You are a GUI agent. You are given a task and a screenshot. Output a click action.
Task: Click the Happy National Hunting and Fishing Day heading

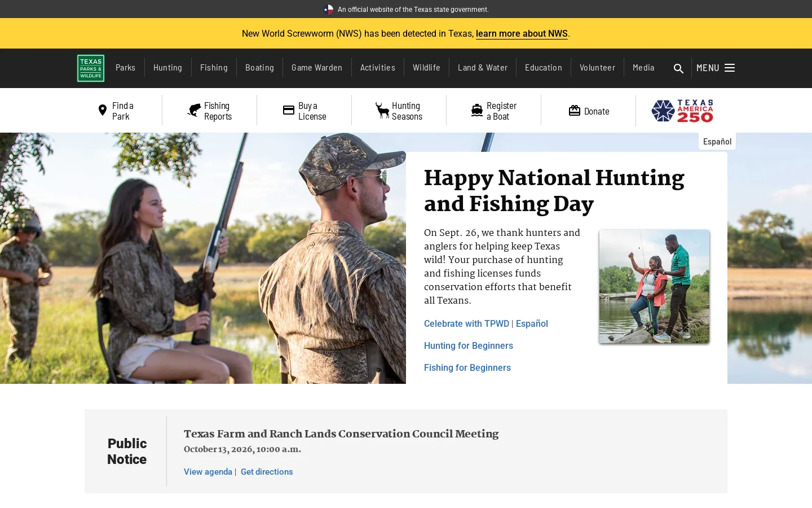pyautogui.click(x=554, y=191)
